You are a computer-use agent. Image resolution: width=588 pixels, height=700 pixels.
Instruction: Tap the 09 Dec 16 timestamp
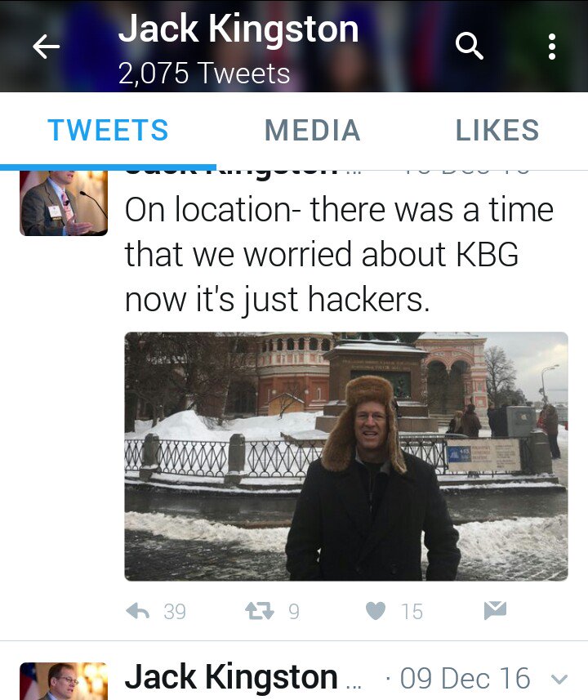pos(465,679)
